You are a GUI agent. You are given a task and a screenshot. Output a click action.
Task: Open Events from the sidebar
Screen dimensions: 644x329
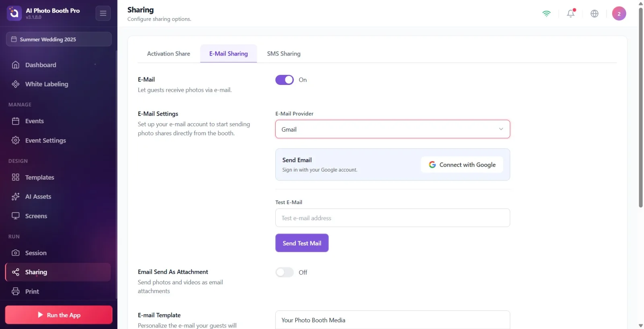click(58, 121)
